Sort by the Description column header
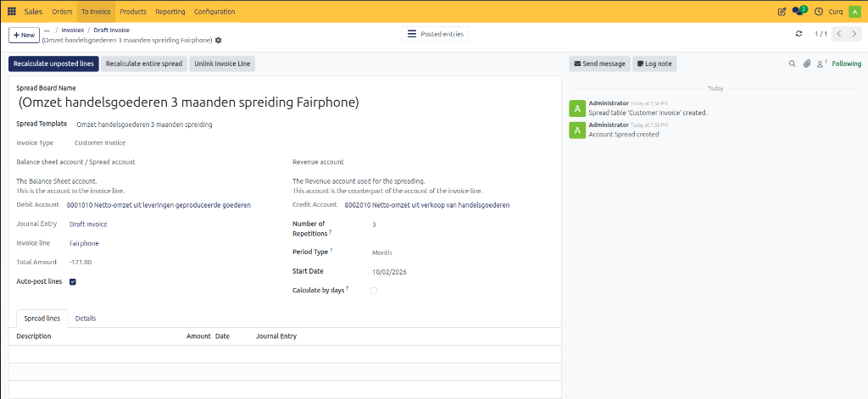868x399 pixels. click(x=34, y=336)
